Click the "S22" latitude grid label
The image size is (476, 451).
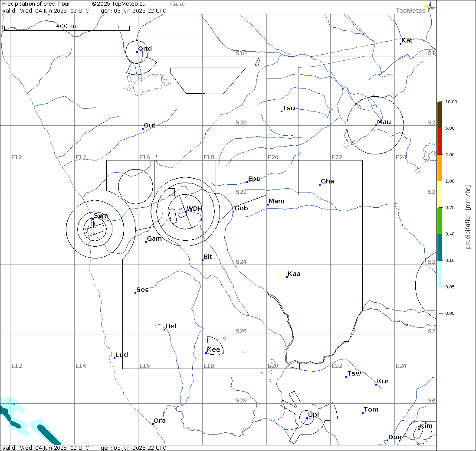[x=241, y=192]
